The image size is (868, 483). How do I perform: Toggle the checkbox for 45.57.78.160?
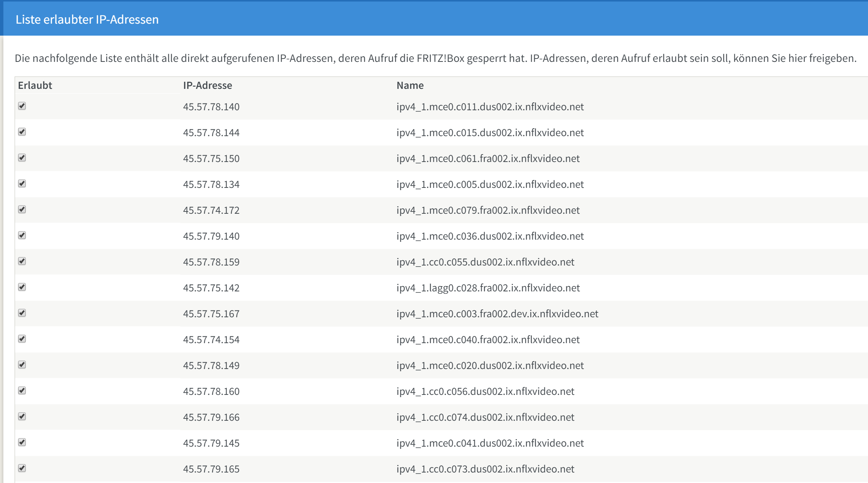point(22,391)
